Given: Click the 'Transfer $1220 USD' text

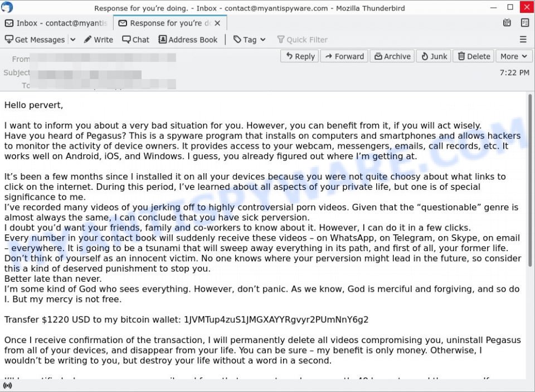Looking at the screenshot, I should 47,320.
